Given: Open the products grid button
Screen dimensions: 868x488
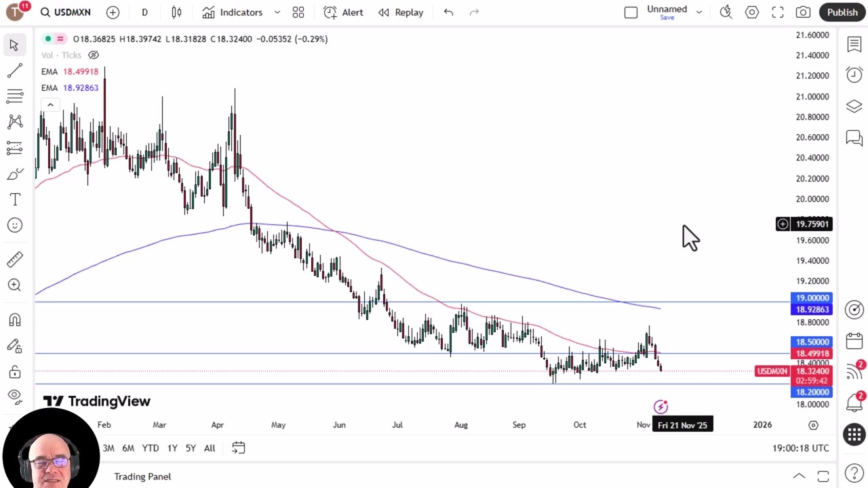Looking at the screenshot, I should (x=854, y=434).
